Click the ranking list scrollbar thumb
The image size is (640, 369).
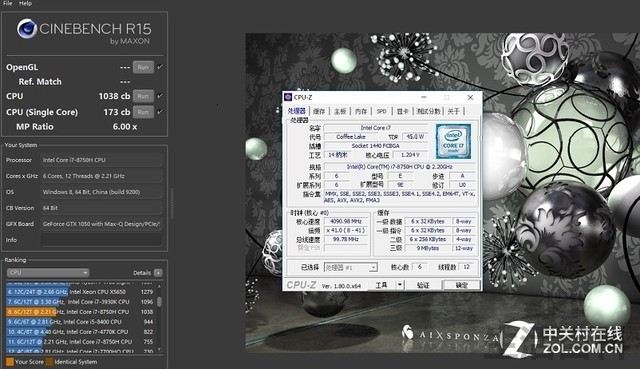tap(159, 302)
